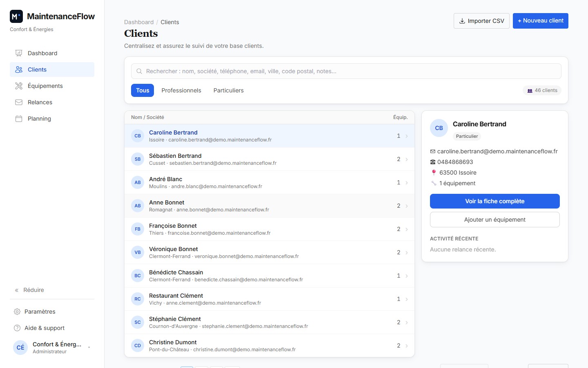Image resolution: width=588 pixels, height=368 pixels.
Task: Click the VB avatar for Véronique Bonnet
Action: pyautogui.click(x=138, y=252)
